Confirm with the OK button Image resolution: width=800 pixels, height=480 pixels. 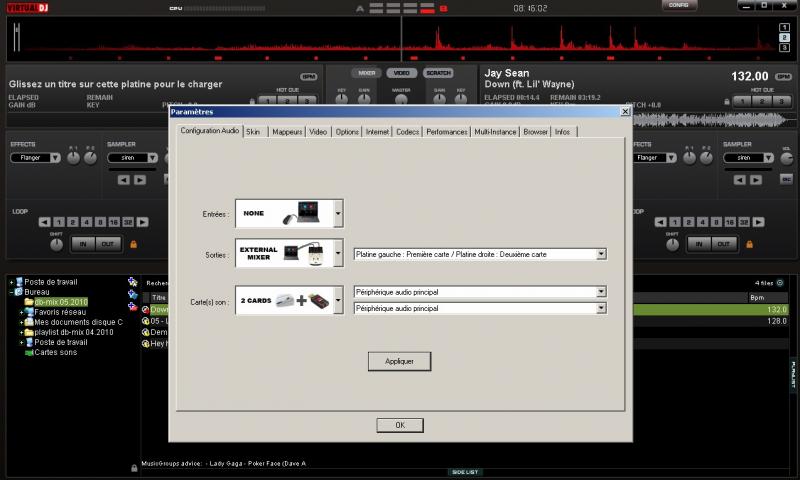400,425
